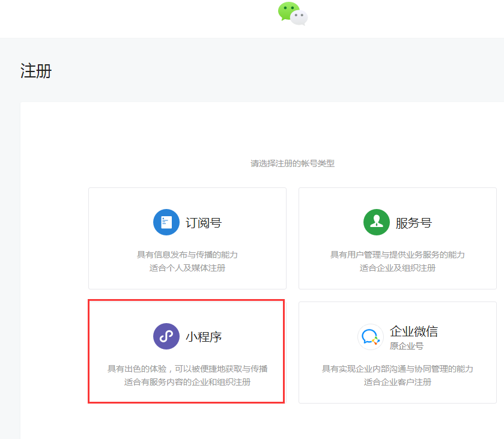Choose the 小程序 title text

(203, 337)
